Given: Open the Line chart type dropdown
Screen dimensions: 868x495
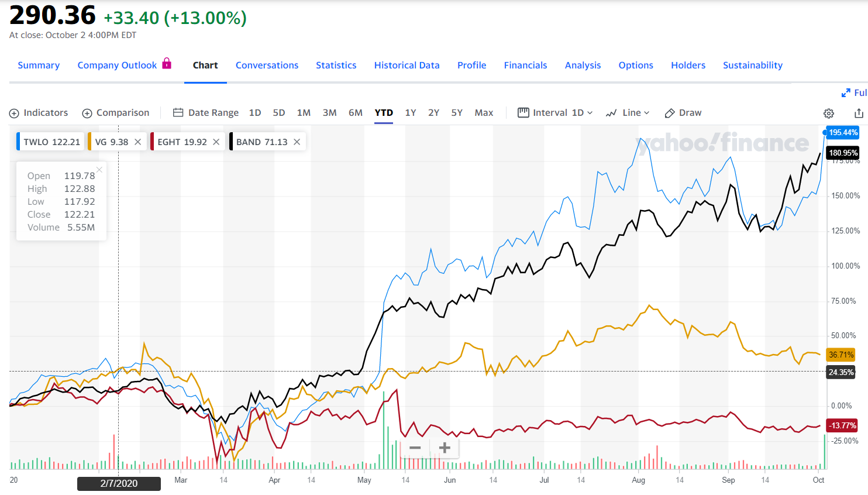Looking at the screenshot, I should pyautogui.click(x=628, y=113).
